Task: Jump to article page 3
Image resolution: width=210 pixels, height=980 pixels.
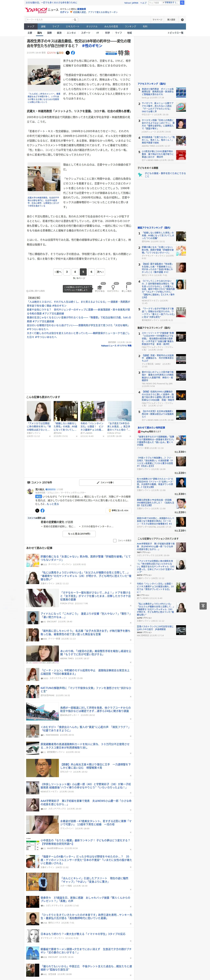Action: (x=67, y=272)
